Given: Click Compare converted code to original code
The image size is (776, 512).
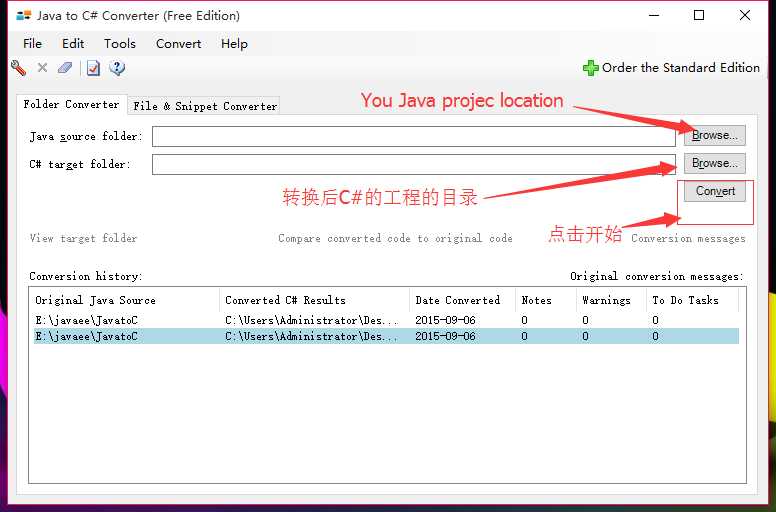Looking at the screenshot, I should tap(395, 238).
